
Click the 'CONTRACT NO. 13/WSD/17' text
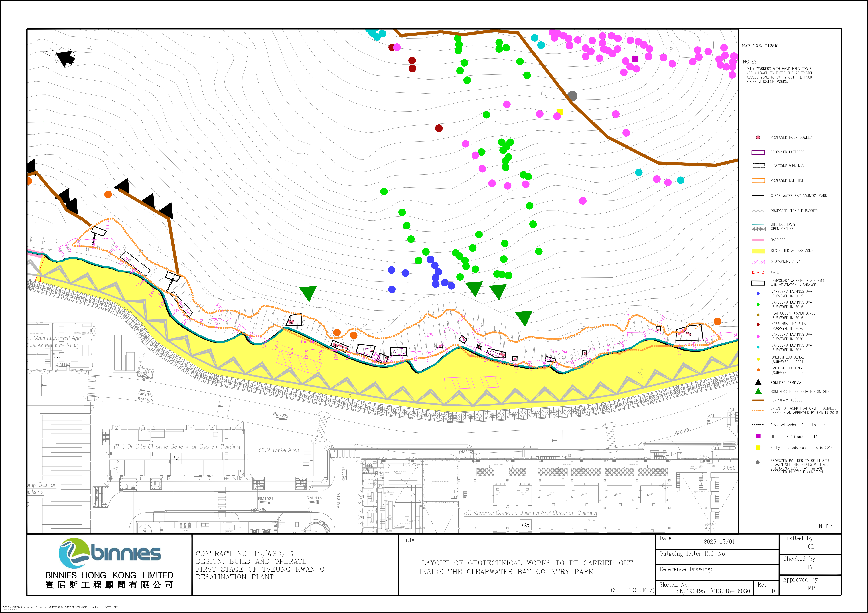245,554
